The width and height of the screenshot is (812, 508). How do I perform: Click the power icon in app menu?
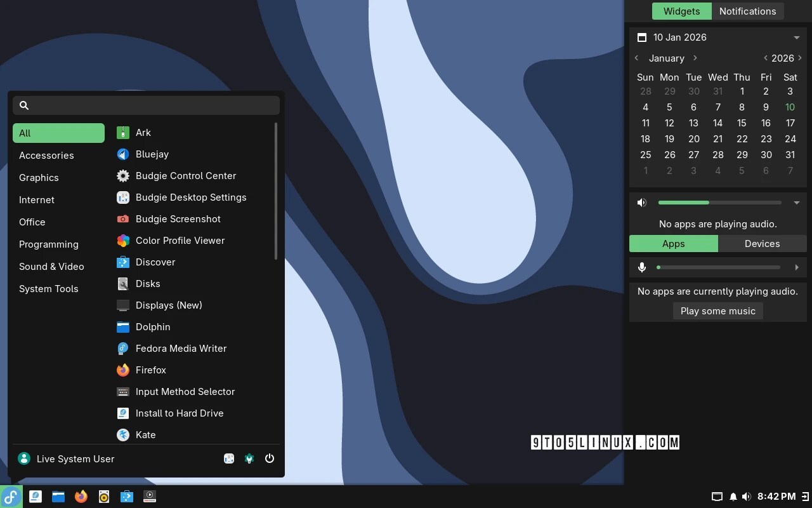point(270,458)
